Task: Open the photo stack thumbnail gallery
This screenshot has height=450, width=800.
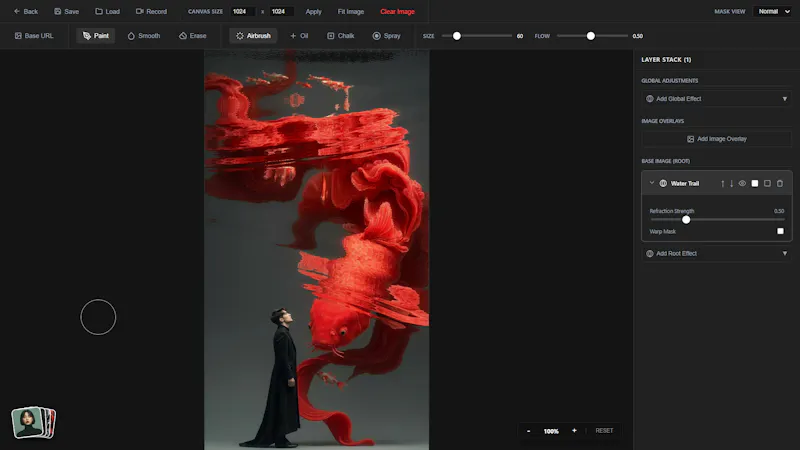Action: [x=34, y=422]
